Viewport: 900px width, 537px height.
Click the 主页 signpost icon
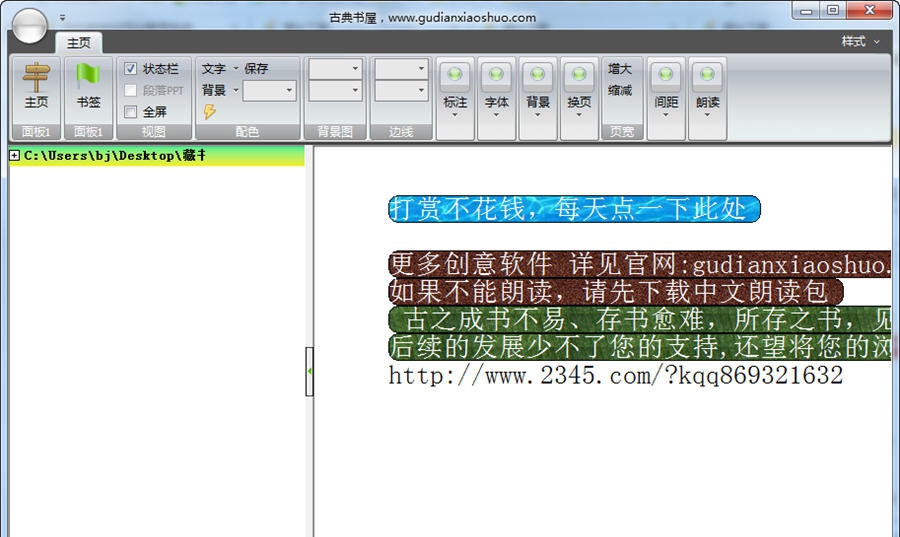coord(36,78)
